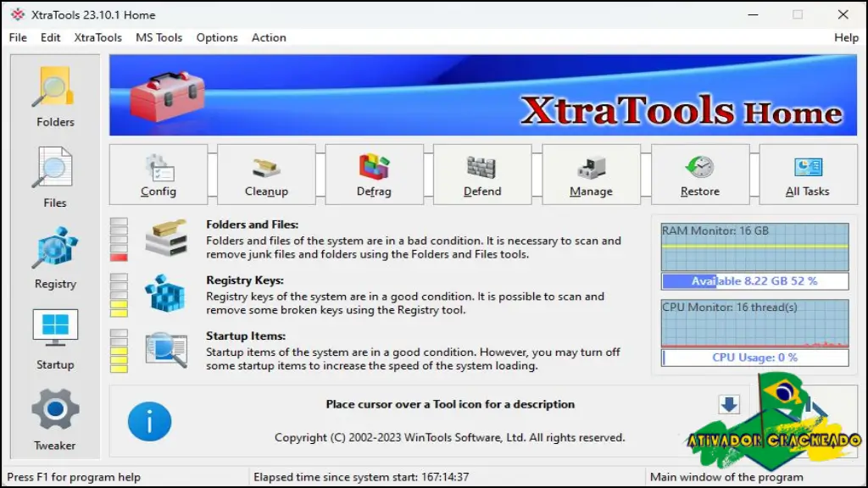
Task: Click the 'Startup Items:' heading
Action: [x=246, y=335]
